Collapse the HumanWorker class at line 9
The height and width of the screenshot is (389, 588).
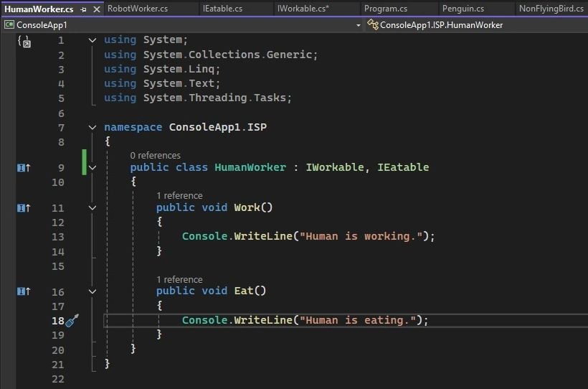coord(93,168)
